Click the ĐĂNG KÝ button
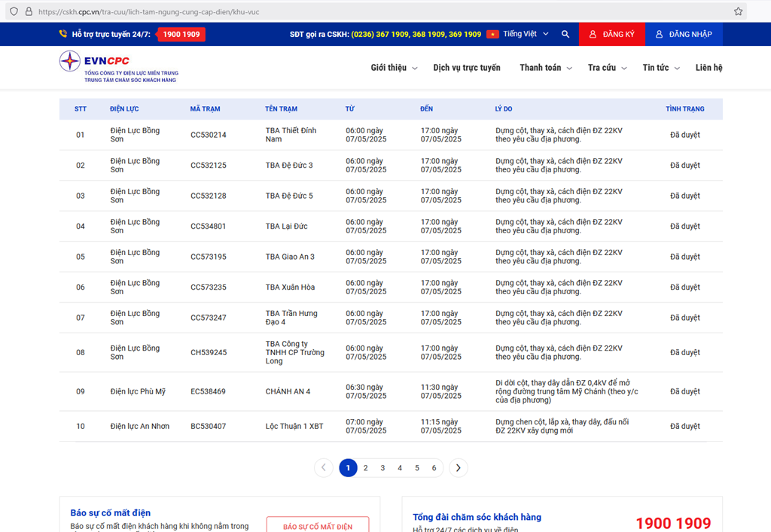Viewport: 771px width, 532px height. 611,35
